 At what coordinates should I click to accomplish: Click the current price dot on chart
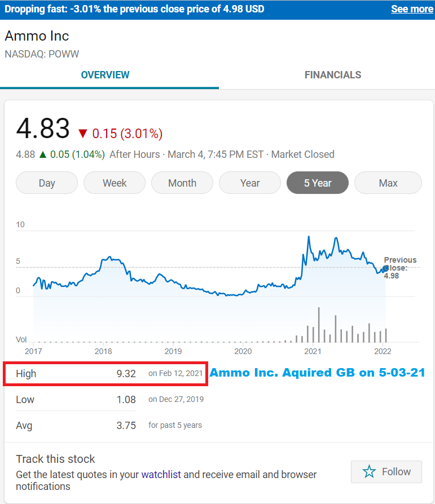(385, 268)
